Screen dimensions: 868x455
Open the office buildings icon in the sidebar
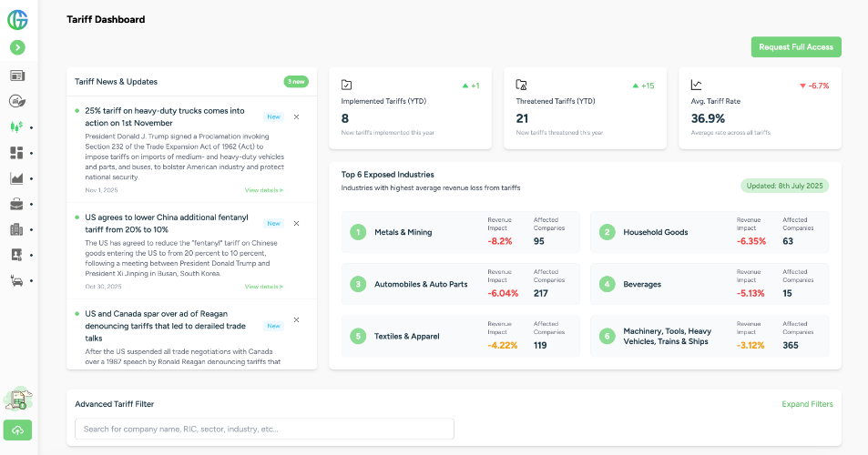click(x=16, y=229)
